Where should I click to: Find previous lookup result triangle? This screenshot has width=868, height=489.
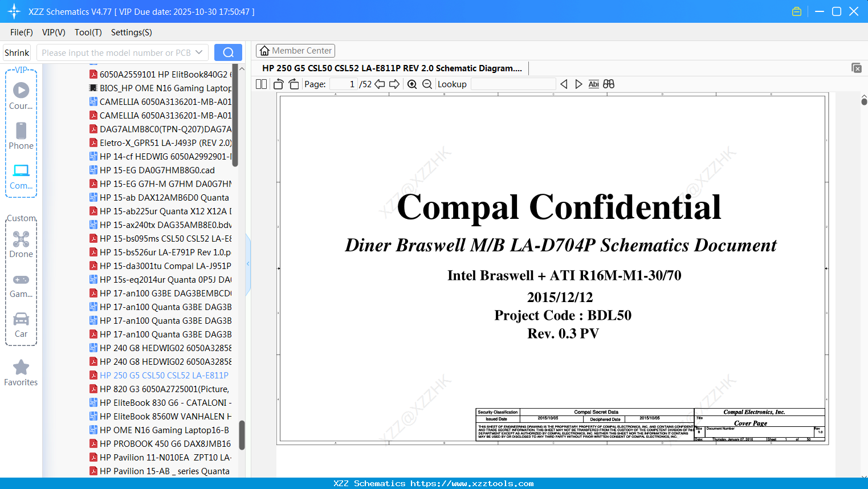564,84
